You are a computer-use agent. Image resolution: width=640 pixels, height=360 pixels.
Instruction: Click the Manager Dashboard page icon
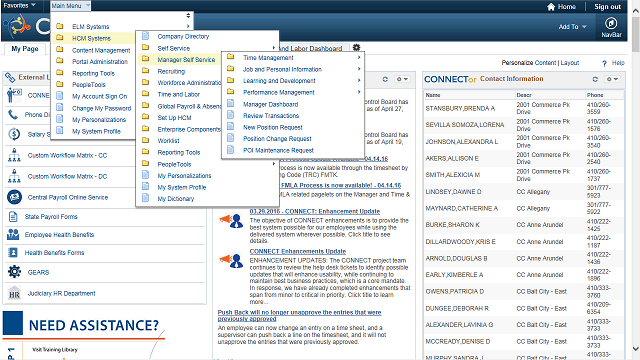[x=231, y=104]
